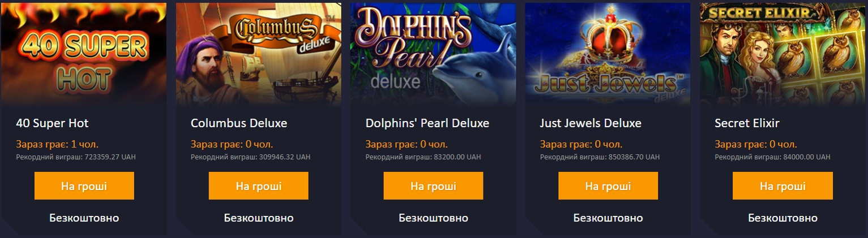Open the Columbus Deluxe game thumbnail
Image resolution: width=868 pixels, height=238 pixels.
[259, 54]
